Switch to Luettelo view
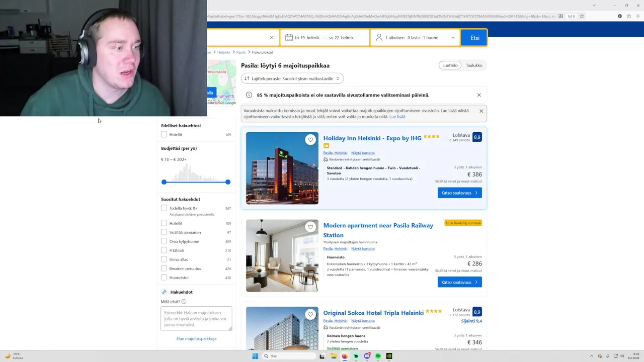Viewport: 644px width, 362px height. [450, 65]
